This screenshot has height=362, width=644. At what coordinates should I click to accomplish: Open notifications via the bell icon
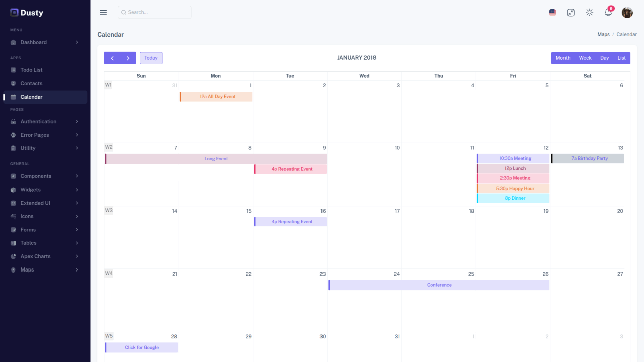608,12
